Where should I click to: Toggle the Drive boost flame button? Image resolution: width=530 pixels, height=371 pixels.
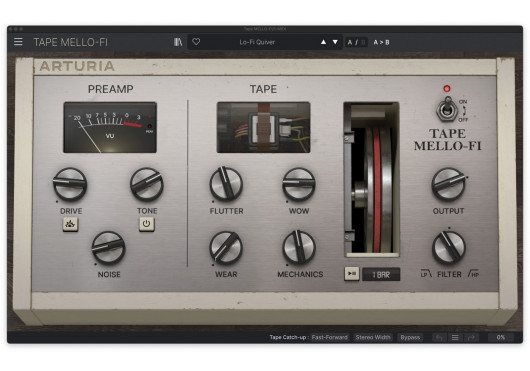(x=70, y=224)
